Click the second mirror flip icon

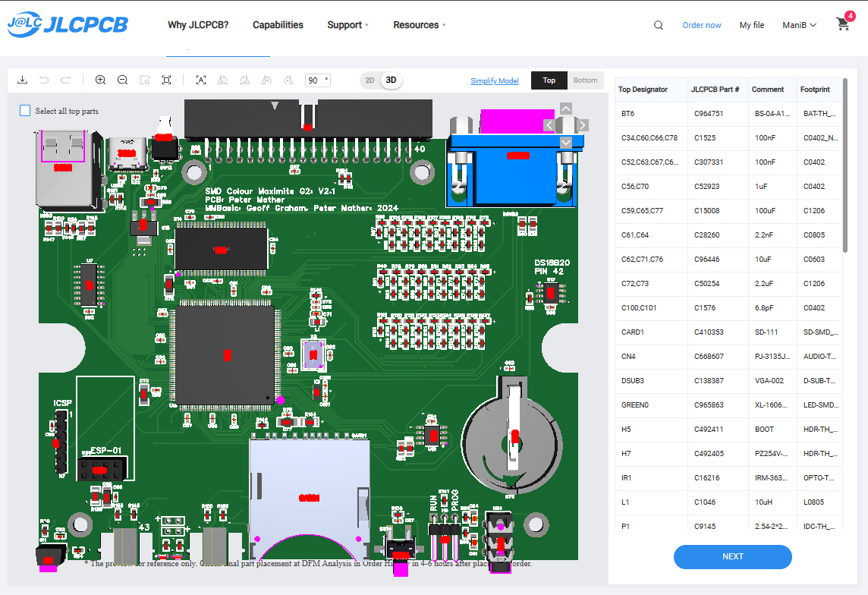[x=244, y=80]
